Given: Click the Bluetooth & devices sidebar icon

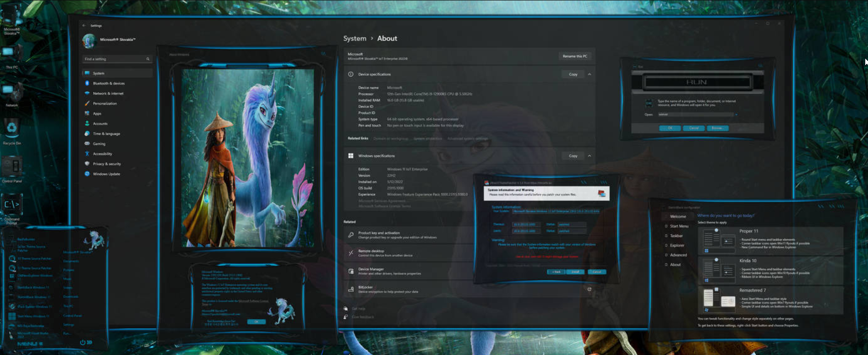Looking at the screenshot, I should [x=87, y=83].
